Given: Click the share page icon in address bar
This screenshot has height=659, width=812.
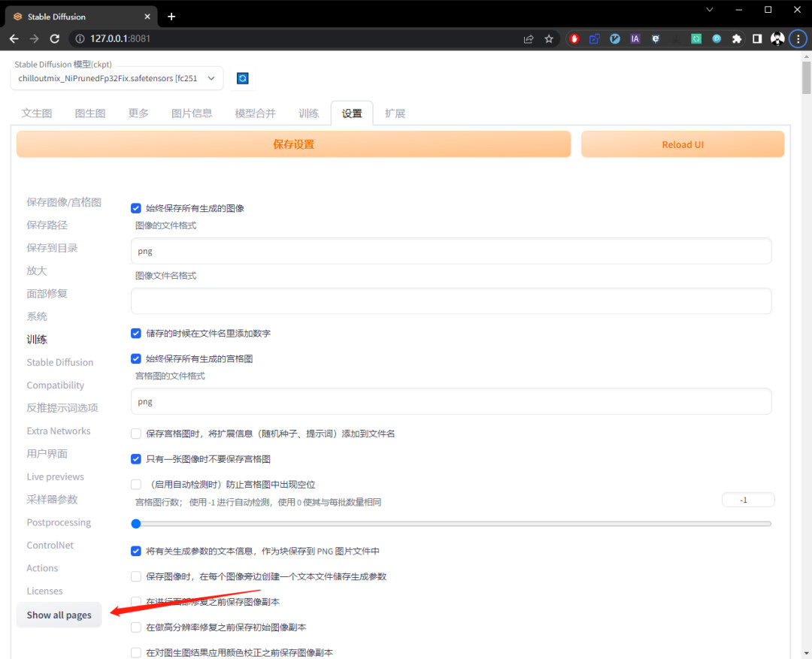Looking at the screenshot, I should [x=529, y=39].
